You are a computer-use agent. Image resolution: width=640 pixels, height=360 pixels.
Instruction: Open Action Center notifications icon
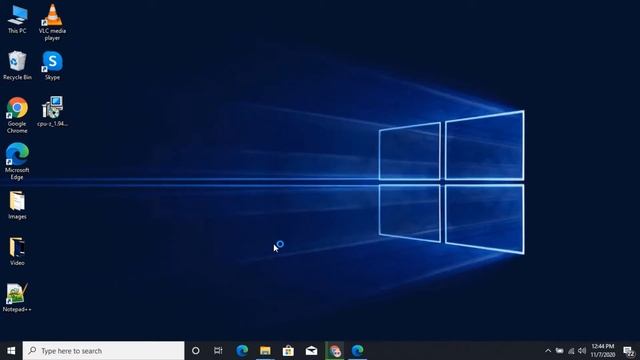[x=629, y=351]
